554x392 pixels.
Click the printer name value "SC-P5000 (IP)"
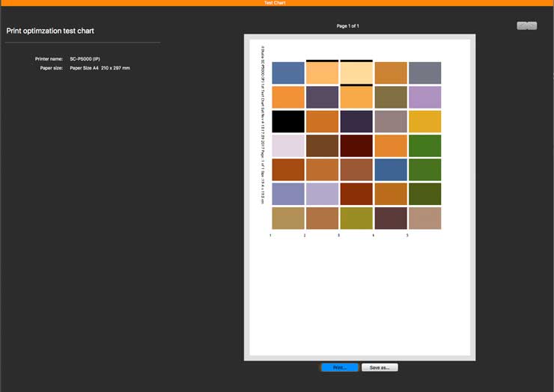point(85,59)
